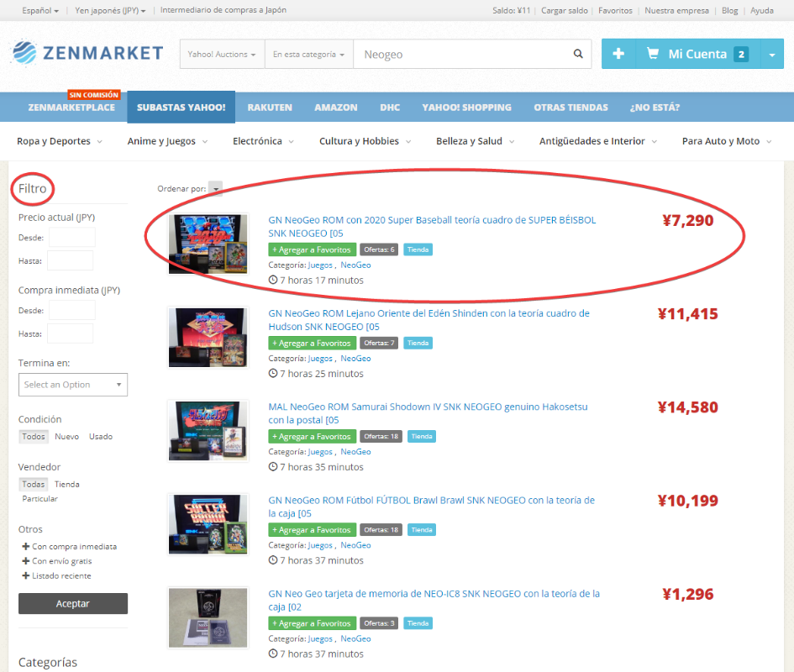Select the Usado condition option
794x672 pixels.
click(101, 437)
